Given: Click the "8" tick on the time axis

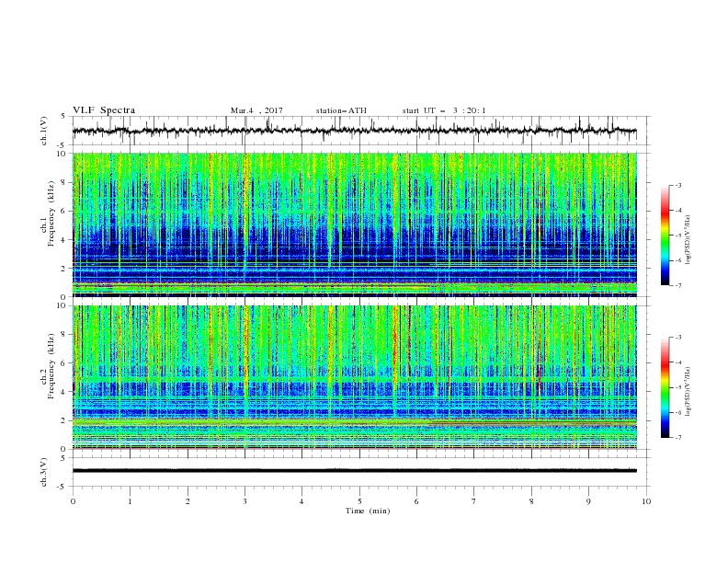Looking at the screenshot, I should pyautogui.click(x=531, y=501).
